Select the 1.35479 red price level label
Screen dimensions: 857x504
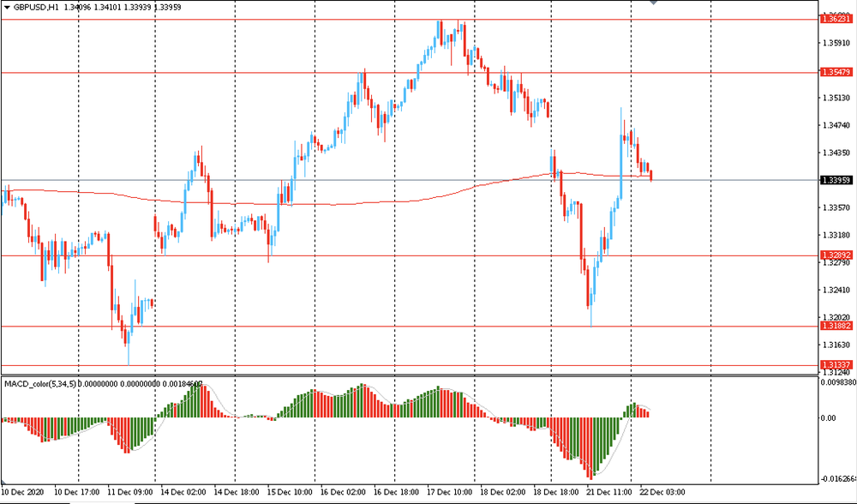pyautogui.click(x=836, y=72)
